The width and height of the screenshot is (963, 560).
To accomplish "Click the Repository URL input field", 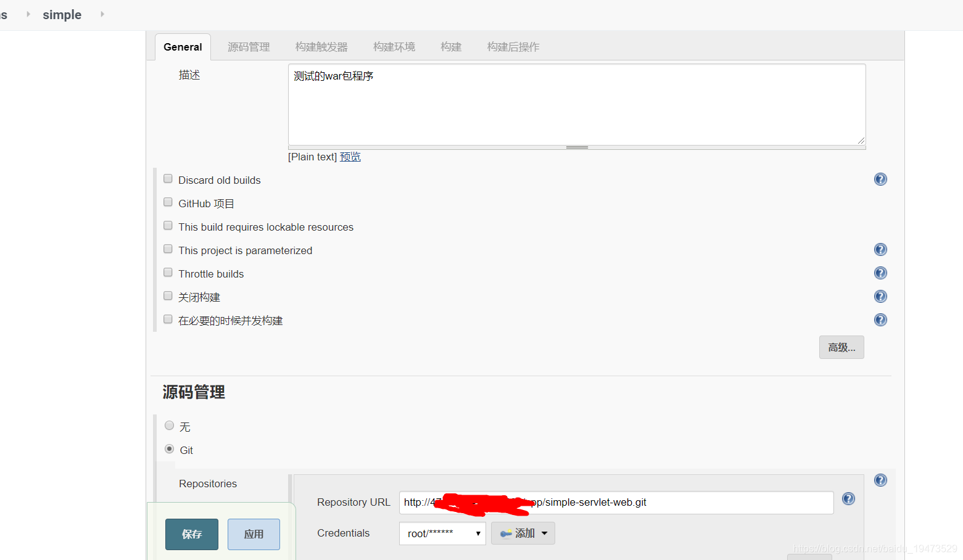I will click(616, 503).
